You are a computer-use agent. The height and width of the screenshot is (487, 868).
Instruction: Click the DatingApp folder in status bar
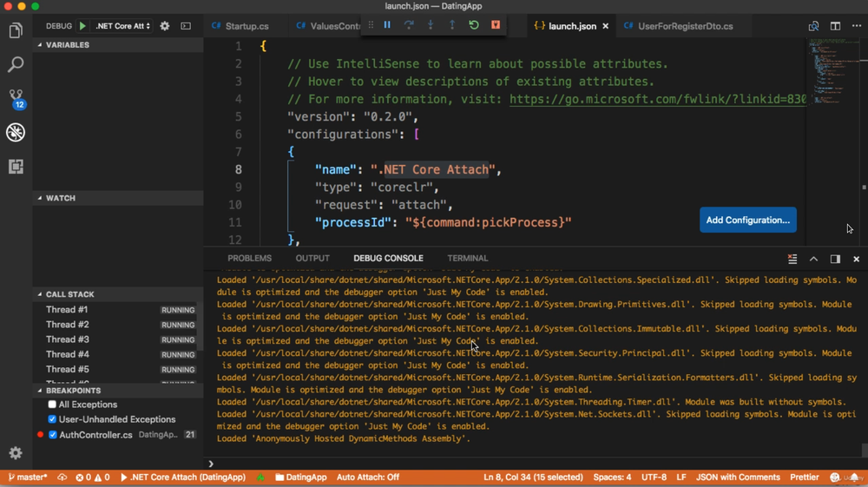(300, 477)
